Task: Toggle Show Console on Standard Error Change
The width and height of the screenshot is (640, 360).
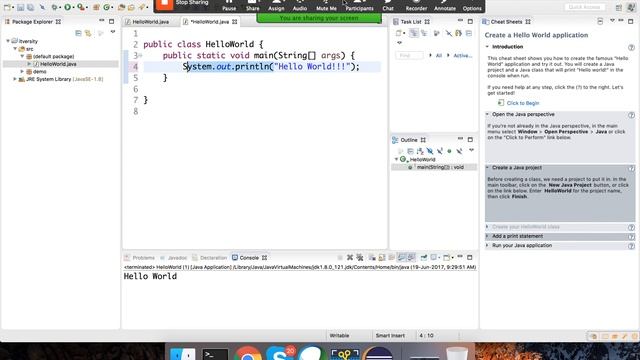Action: (x=411, y=258)
